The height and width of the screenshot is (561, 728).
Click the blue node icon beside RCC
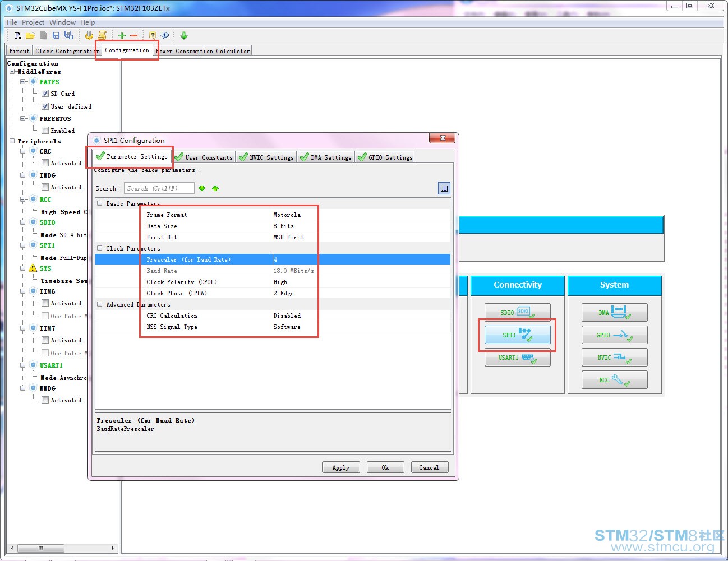(33, 200)
